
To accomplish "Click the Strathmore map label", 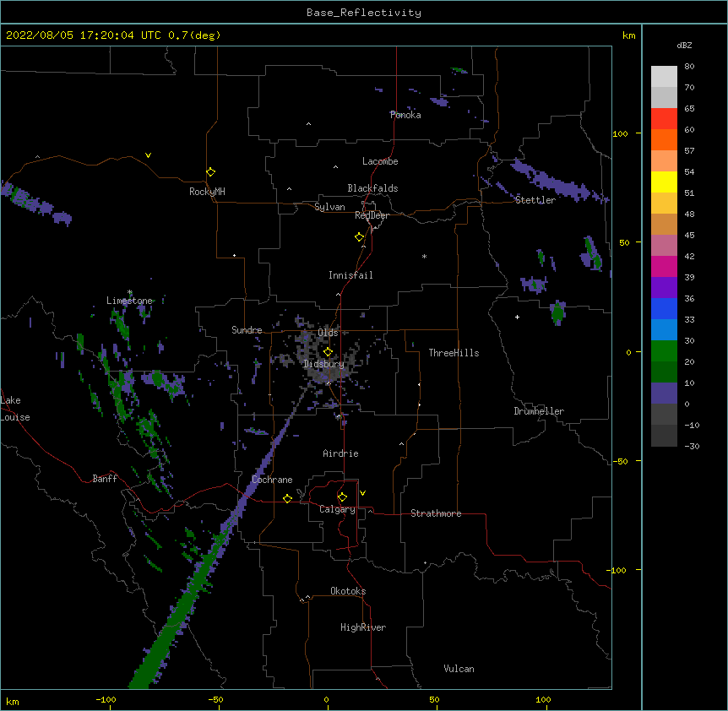I will (436, 513).
